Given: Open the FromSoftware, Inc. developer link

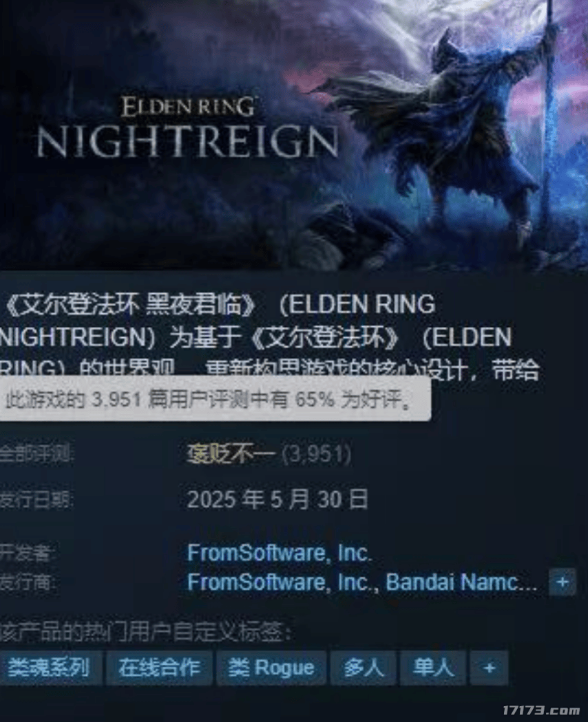Looking at the screenshot, I should [280, 553].
